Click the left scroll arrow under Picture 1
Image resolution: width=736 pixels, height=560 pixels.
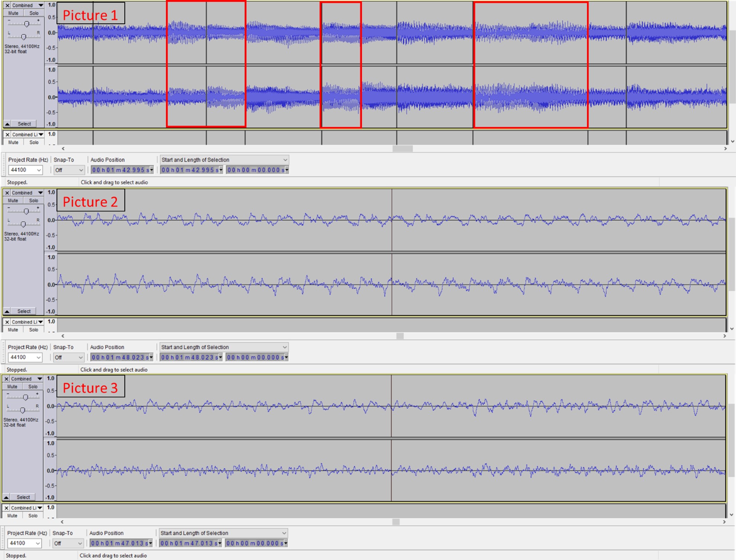(x=63, y=149)
